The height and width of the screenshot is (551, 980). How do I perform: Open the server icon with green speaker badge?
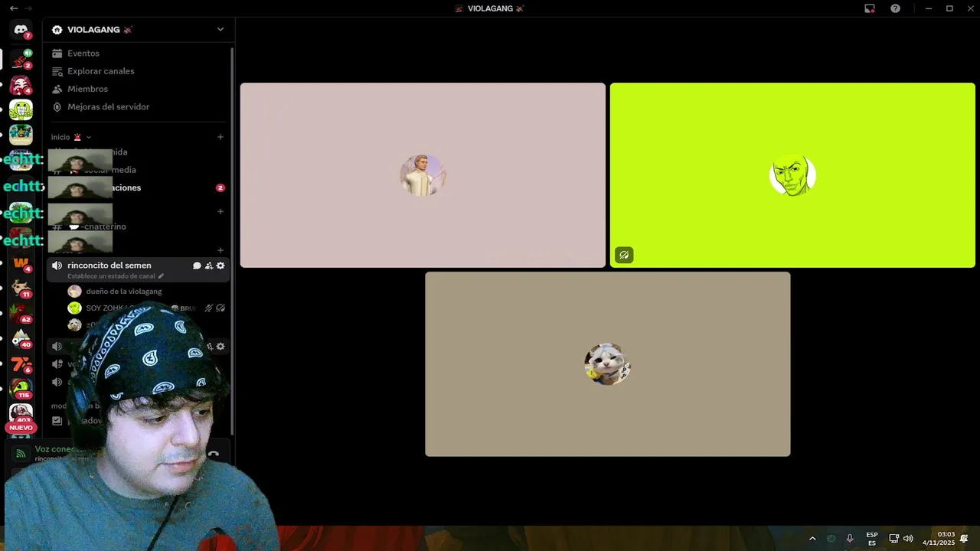click(x=21, y=59)
